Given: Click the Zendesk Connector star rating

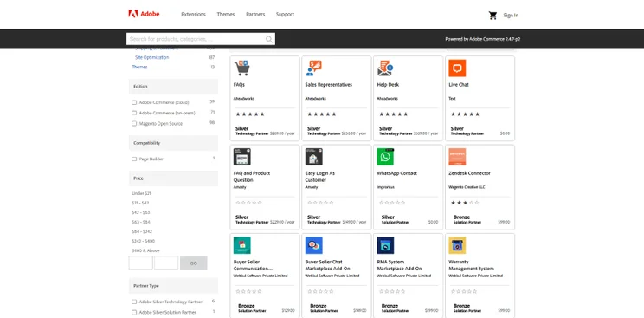Looking at the screenshot, I should tap(465, 203).
